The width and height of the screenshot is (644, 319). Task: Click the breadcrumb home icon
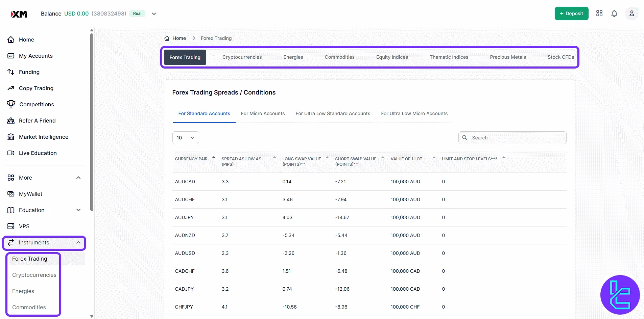tap(167, 38)
